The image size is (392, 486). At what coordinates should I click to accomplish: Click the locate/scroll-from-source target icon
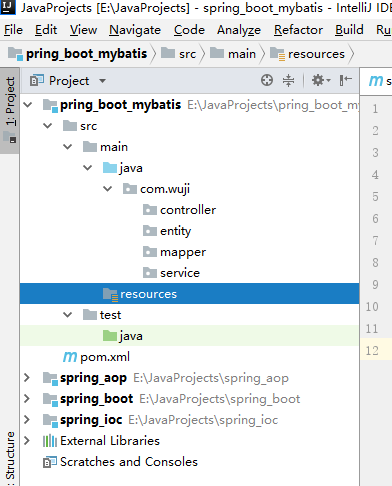[267, 80]
